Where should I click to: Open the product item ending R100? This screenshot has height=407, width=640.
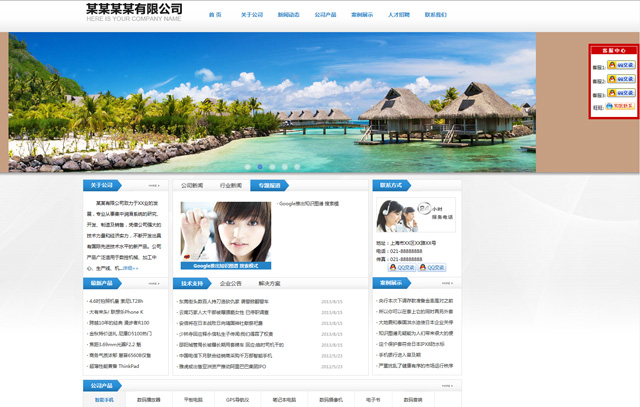point(119,322)
